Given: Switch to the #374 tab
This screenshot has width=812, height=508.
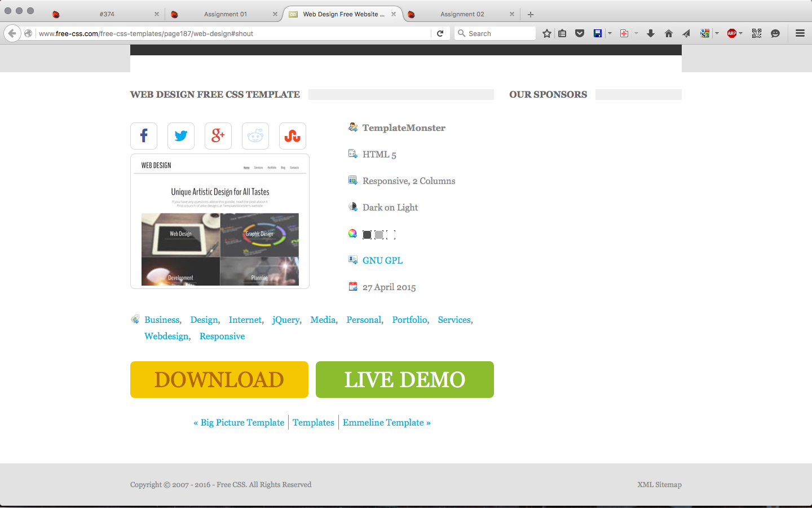Looking at the screenshot, I should click(106, 14).
